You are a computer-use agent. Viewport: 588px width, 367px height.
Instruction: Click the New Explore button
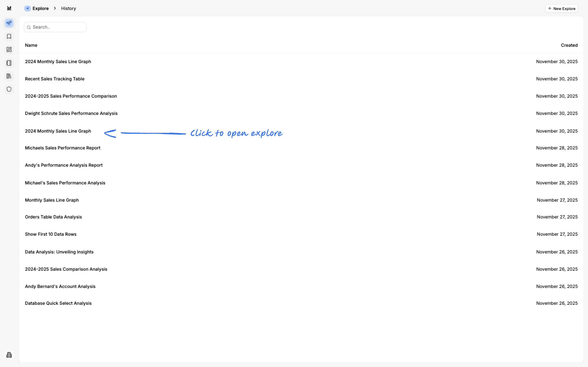[x=562, y=8]
